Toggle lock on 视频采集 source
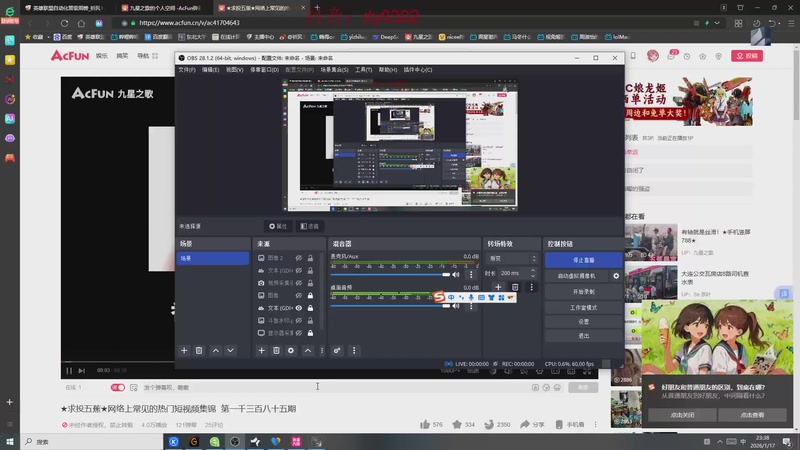The height and width of the screenshot is (450, 800). point(310,283)
